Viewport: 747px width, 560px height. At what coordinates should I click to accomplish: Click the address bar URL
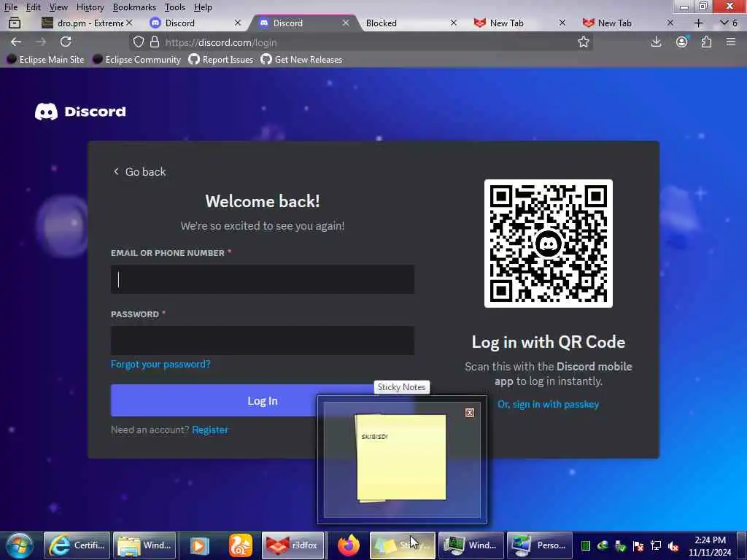[221, 42]
